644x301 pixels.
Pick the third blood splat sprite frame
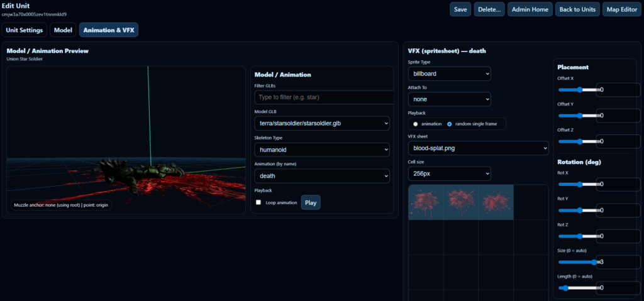(496, 202)
